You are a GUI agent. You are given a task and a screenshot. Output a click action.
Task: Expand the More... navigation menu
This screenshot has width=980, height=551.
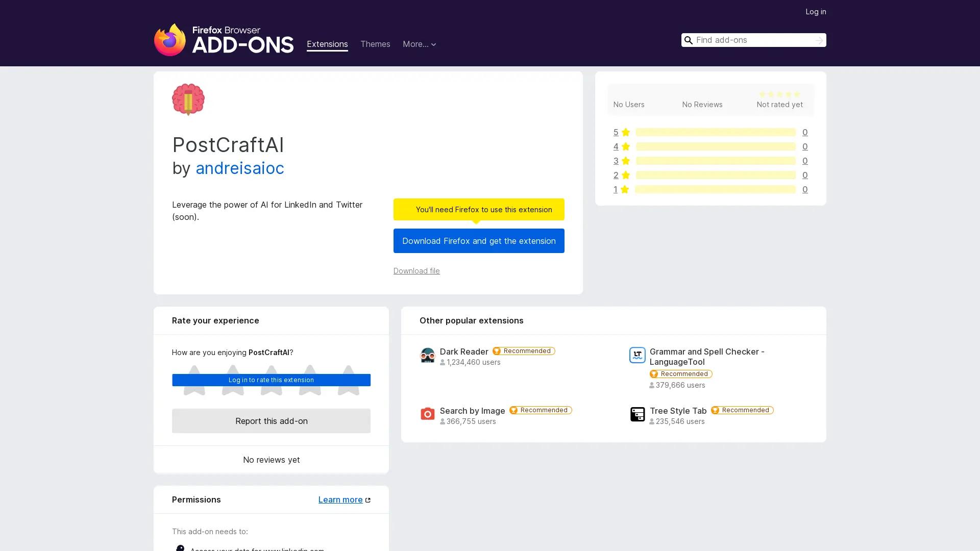(x=419, y=44)
